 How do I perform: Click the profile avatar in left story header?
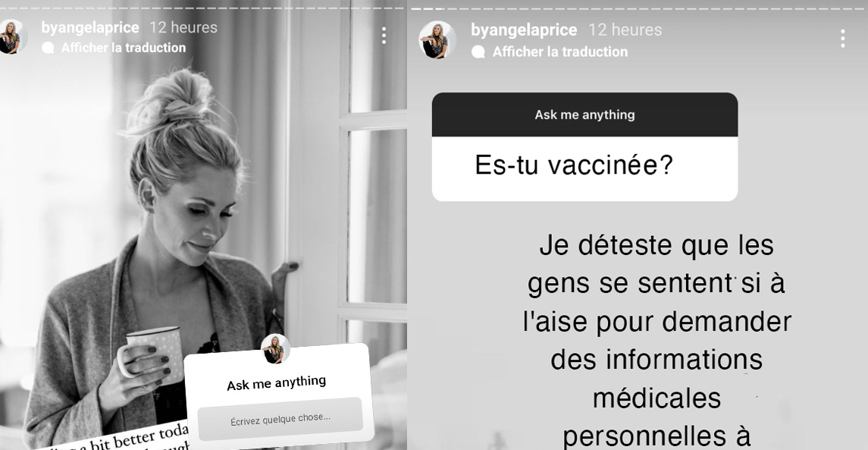click(x=11, y=38)
